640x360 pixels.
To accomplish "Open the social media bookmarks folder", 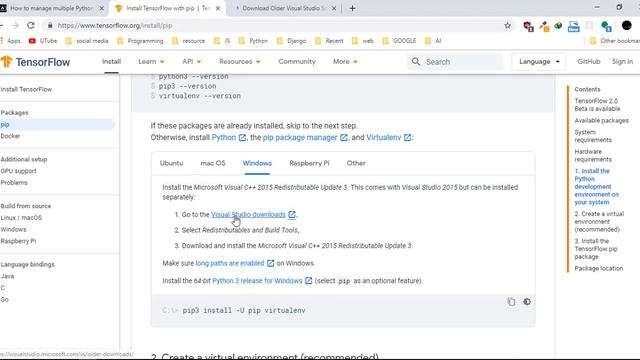I will coord(87,41).
